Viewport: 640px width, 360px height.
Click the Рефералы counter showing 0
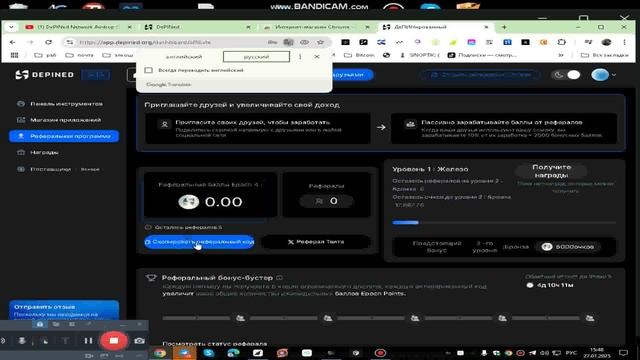[327, 201]
